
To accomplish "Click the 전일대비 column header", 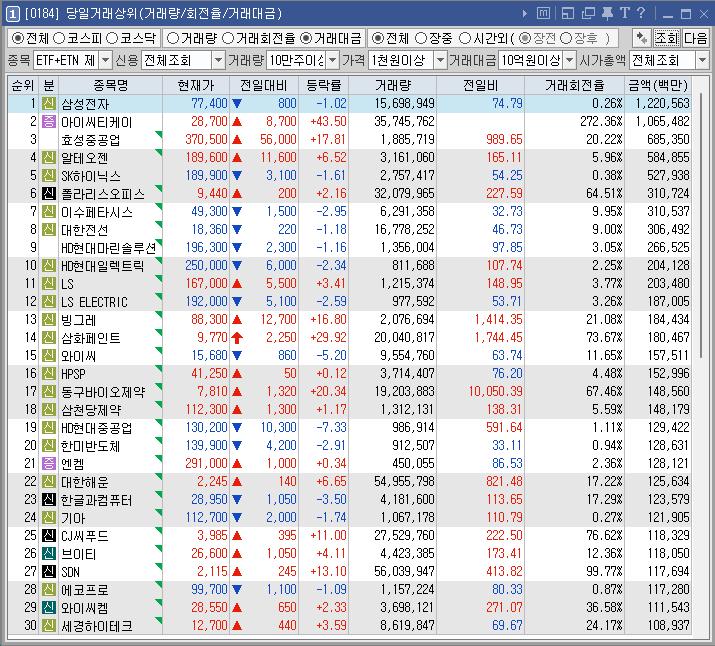I will pos(264,85).
